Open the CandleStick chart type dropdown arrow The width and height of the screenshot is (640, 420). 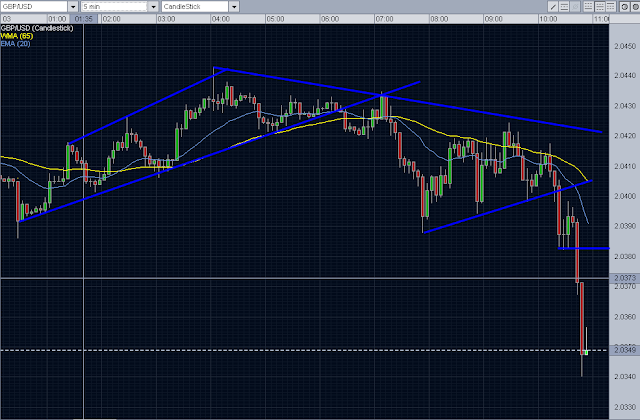[x=234, y=7]
